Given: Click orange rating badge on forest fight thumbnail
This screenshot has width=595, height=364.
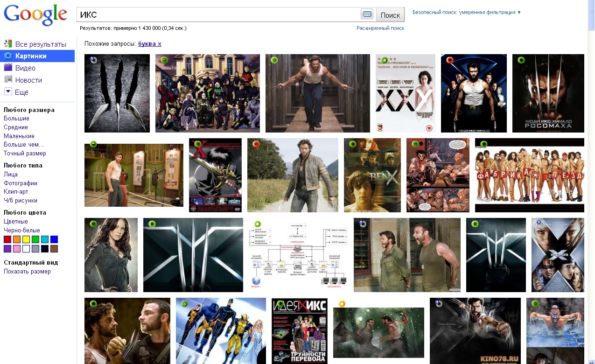Looking at the screenshot, I should tap(342, 304).
